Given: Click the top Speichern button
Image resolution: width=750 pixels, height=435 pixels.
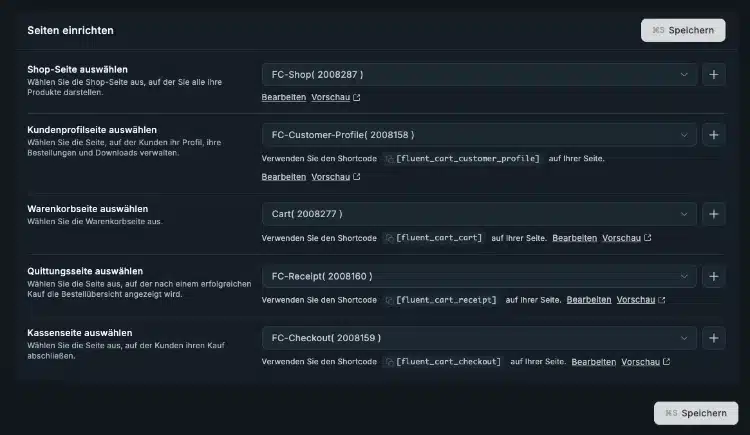Looking at the screenshot, I should [683, 30].
